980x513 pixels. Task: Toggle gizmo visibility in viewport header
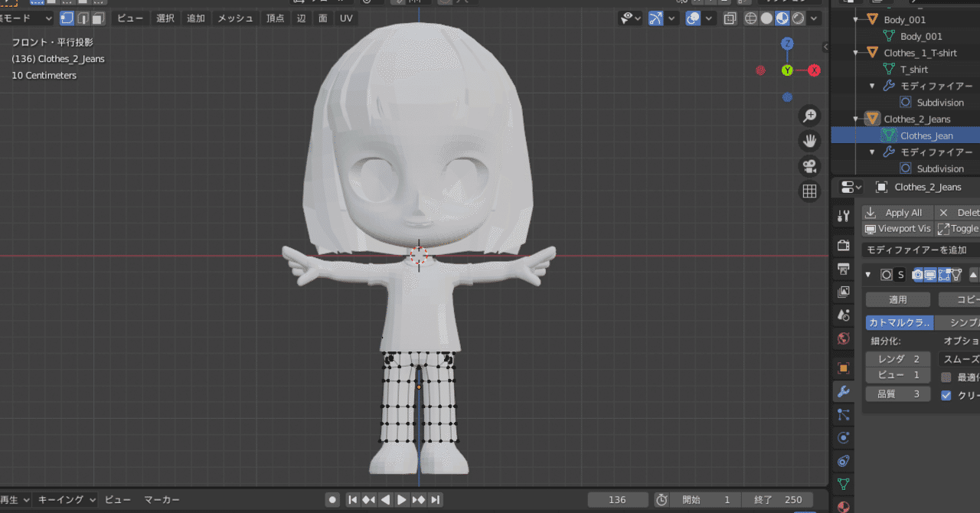click(656, 18)
